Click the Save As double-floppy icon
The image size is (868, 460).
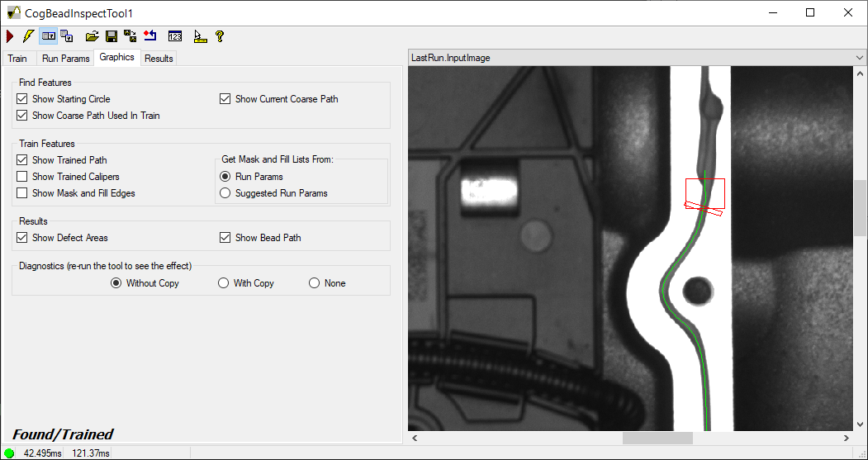point(130,36)
